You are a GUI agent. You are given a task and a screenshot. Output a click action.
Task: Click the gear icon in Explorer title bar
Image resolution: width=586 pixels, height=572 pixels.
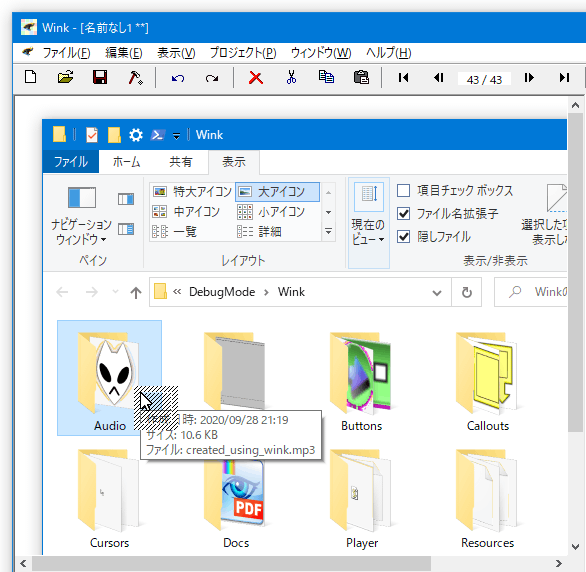pyautogui.click(x=136, y=135)
